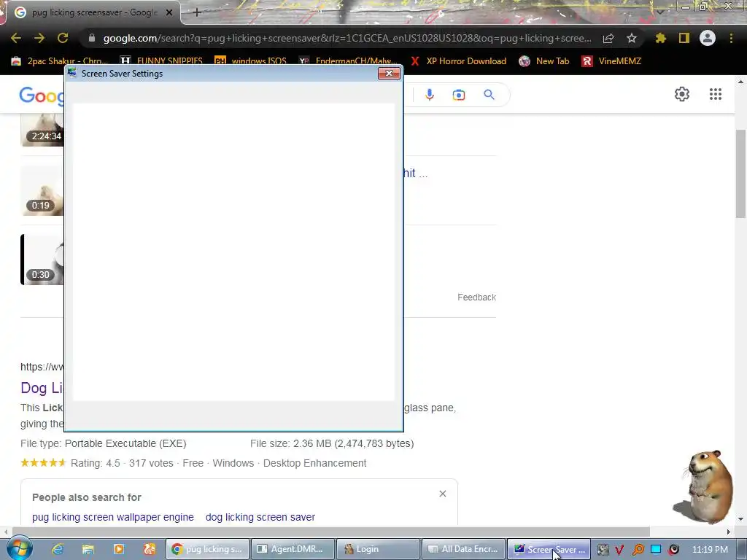Switch to All Data Encr... taskbar window

463,549
